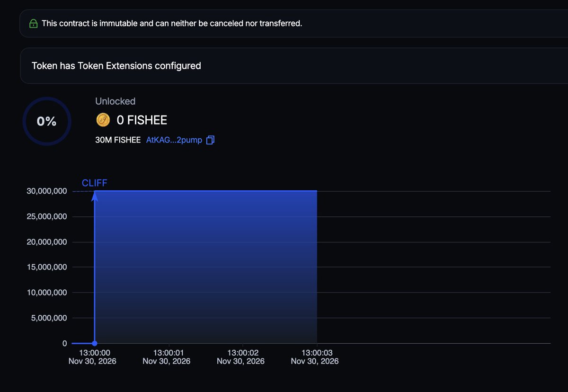568x392 pixels.
Task: Click 'Token has Token Extensions configured' banner
Action: click(x=293, y=66)
